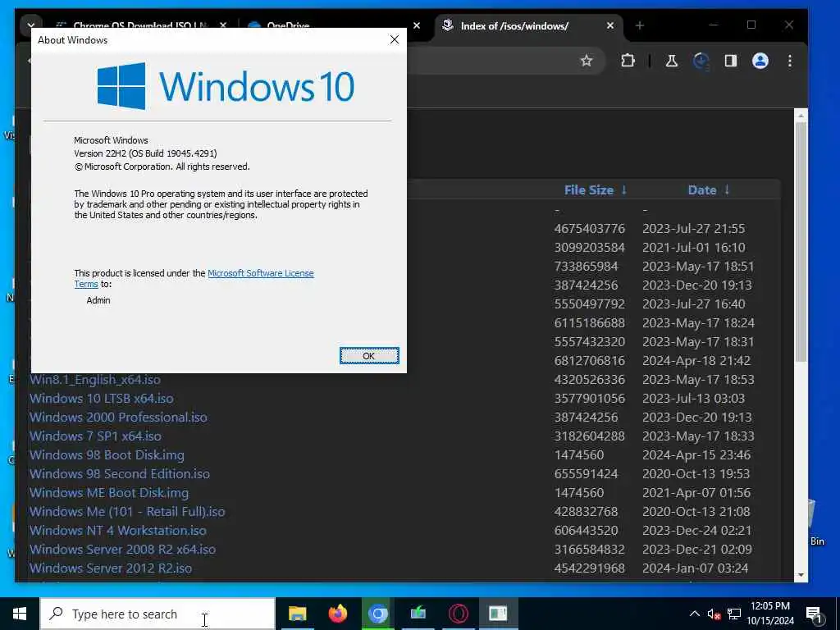This screenshot has width=840, height=630.
Task: Click scrollbar down arrow in Chrome
Action: pyautogui.click(x=801, y=575)
